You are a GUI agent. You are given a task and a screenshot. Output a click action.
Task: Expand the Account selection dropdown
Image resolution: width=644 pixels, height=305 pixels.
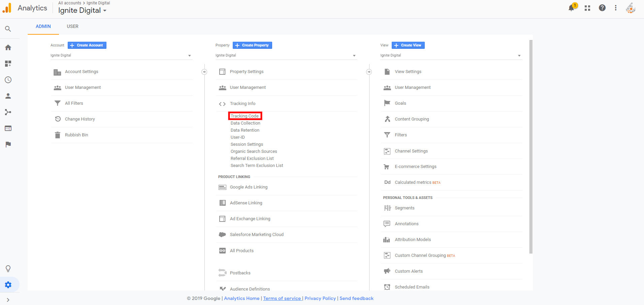(121, 56)
